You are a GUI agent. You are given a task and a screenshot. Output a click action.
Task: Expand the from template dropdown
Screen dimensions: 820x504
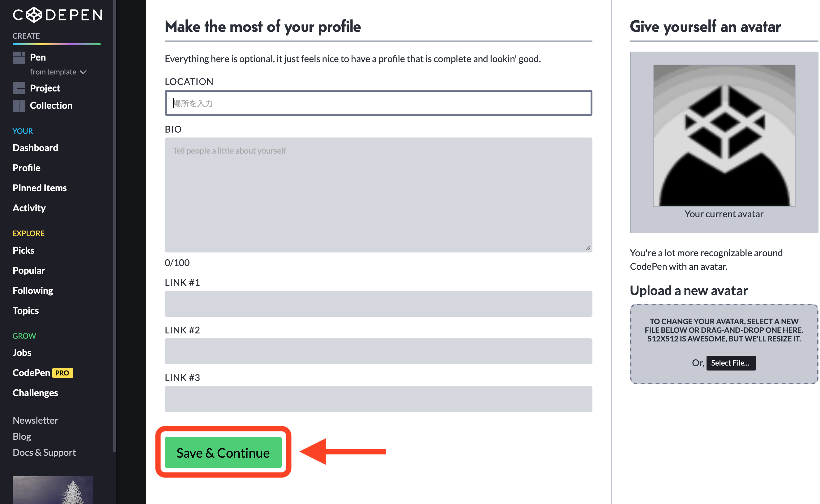point(58,72)
